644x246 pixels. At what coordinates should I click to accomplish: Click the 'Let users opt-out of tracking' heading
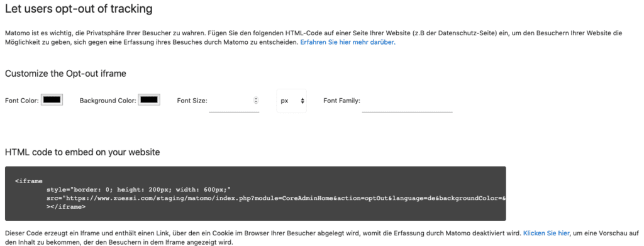click(79, 9)
